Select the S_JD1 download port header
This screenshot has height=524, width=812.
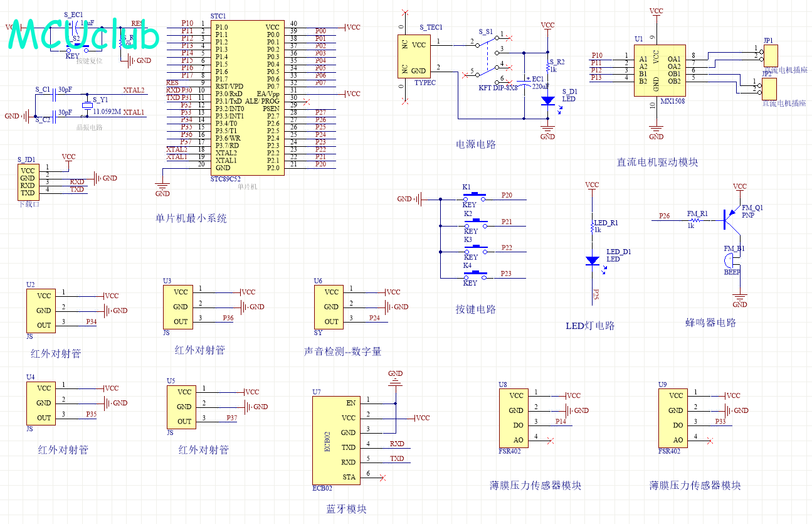tap(28, 181)
